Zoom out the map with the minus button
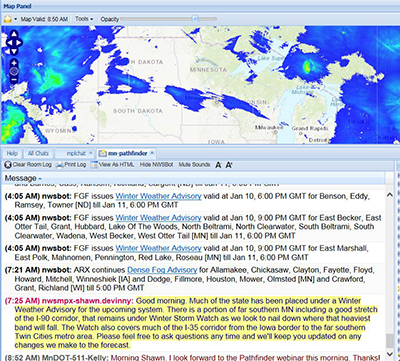The width and height of the screenshot is (400, 361). [14, 79]
